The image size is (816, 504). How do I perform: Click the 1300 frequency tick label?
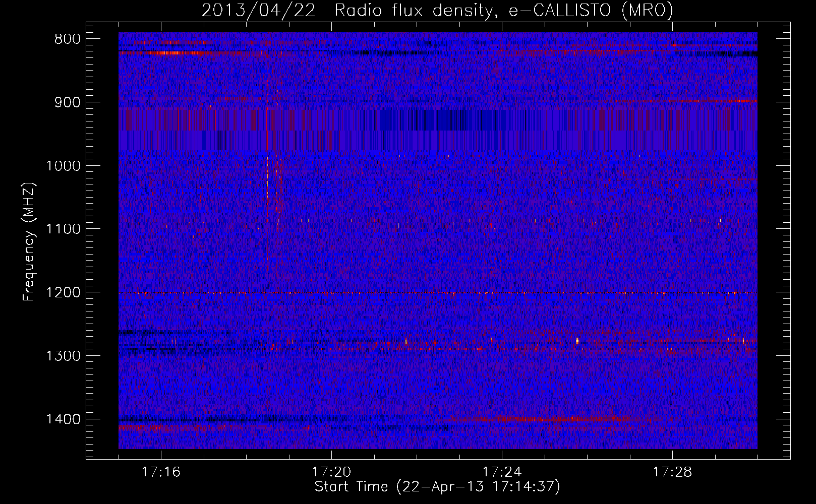pos(63,356)
